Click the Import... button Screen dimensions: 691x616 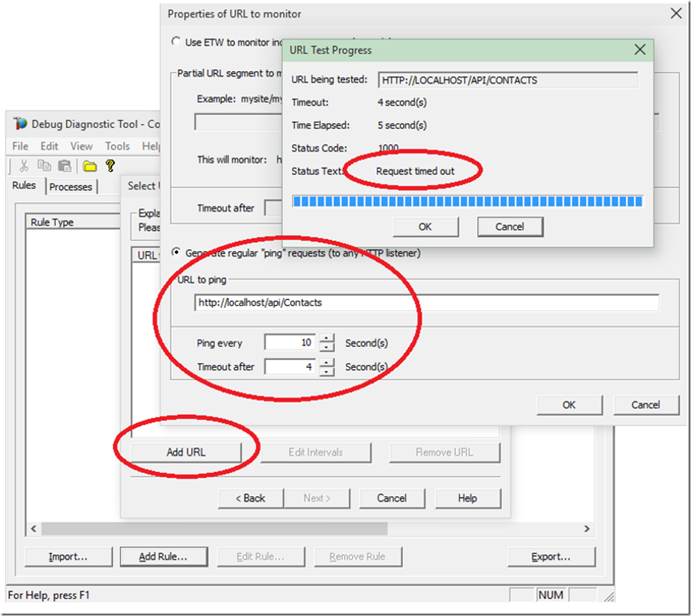68,557
